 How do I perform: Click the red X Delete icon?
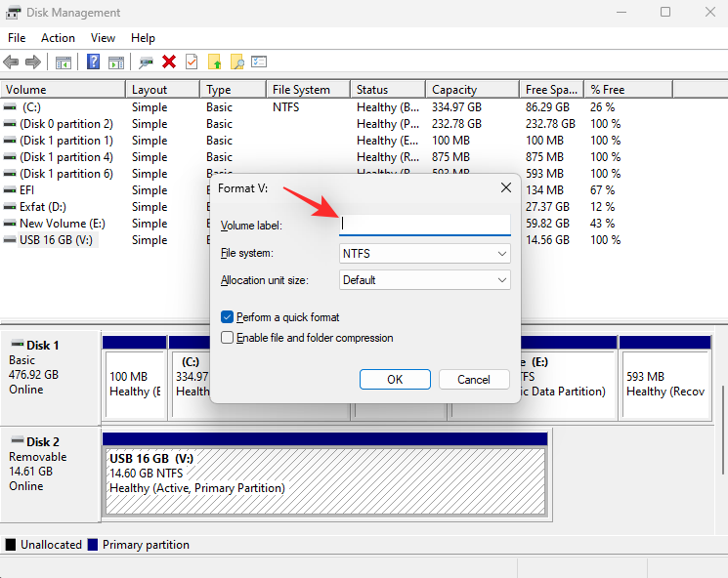click(x=169, y=62)
